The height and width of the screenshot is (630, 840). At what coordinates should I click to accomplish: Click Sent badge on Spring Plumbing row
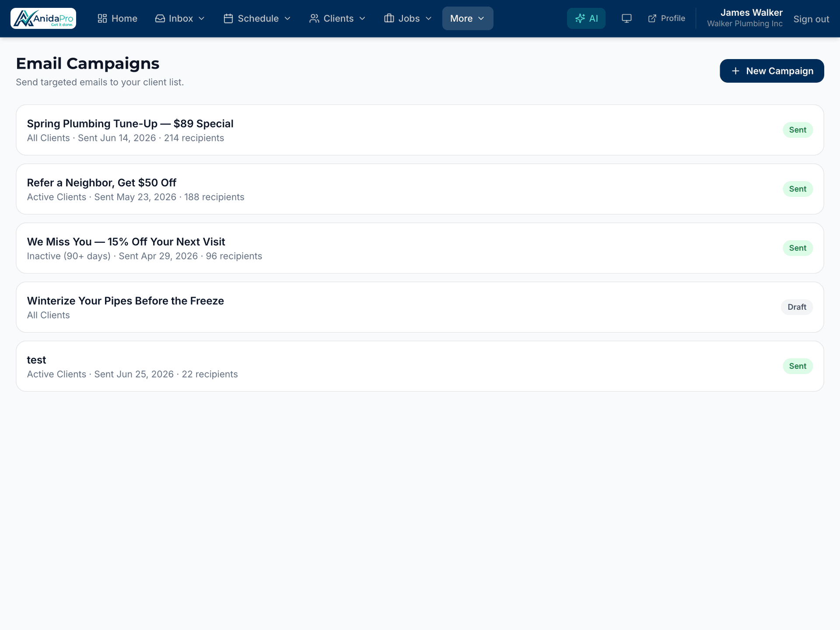[x=798, y=130]
